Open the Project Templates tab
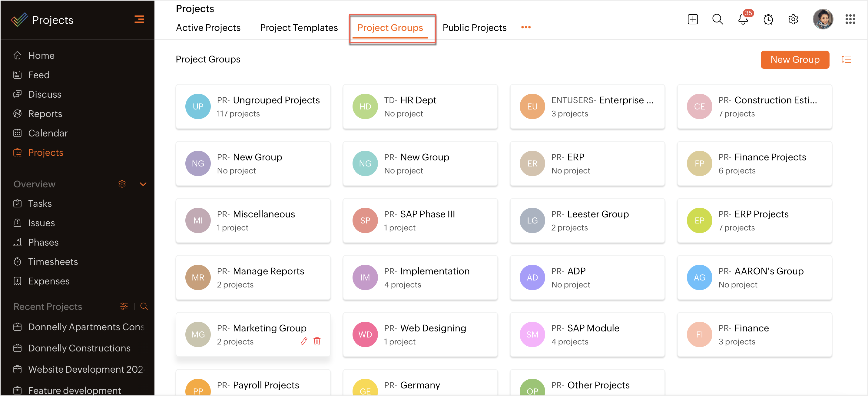The height and width of the screenshot is (396, 868). tap(299, 28)
